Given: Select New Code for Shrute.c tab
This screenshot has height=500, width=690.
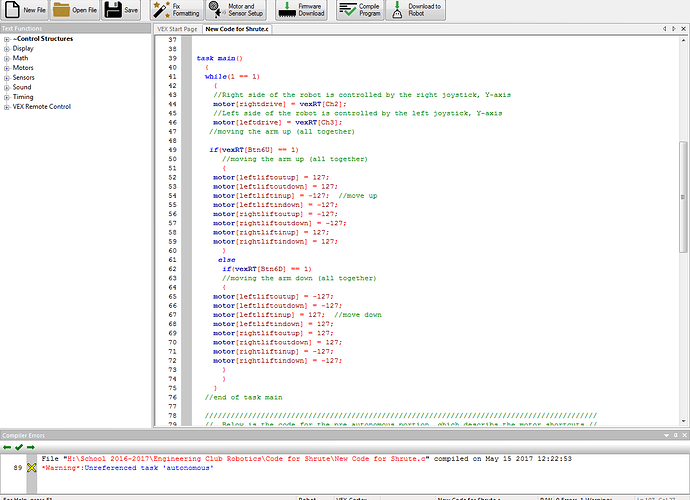Looking at the screenshot, I should pyautogui.click(x=237, y=29).
